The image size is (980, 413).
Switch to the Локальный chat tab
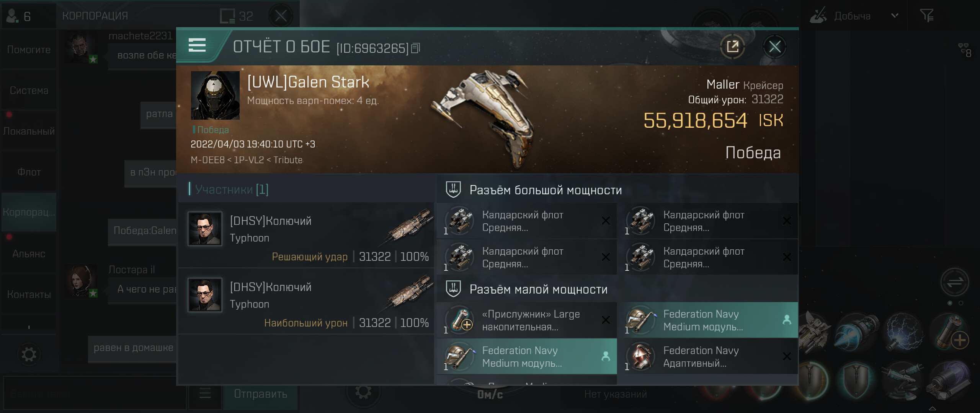29,131
